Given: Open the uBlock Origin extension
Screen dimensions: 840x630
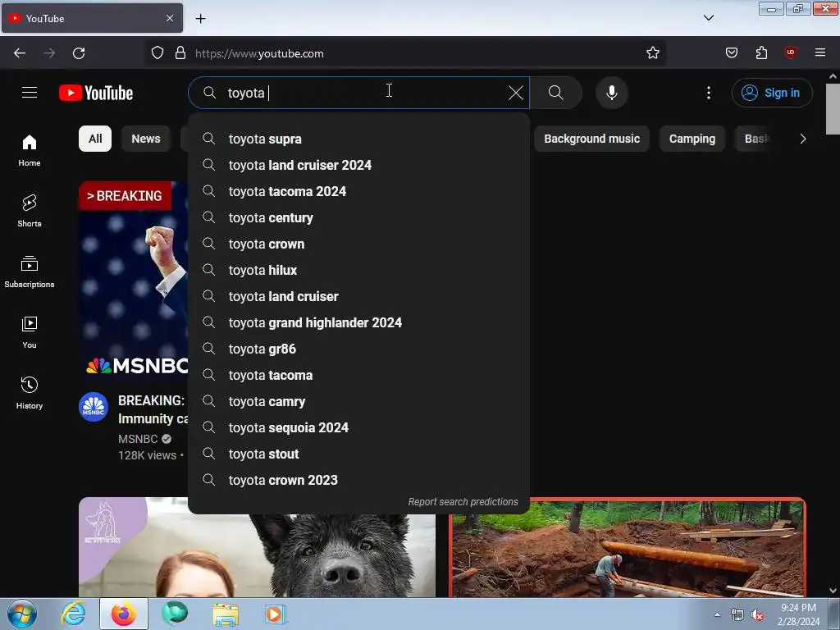Looking at the screenshot, I should pos(790,52).
